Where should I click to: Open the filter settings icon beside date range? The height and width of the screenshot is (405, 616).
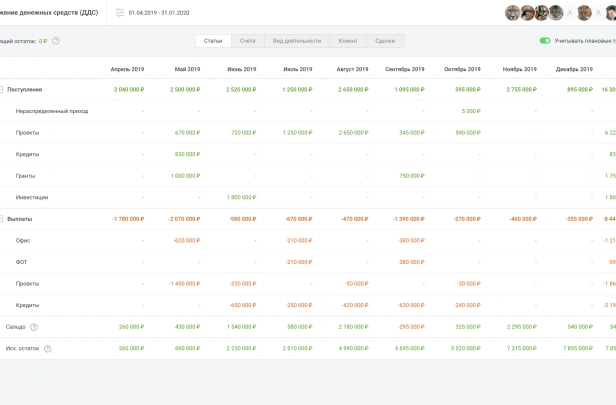[119, 13]
